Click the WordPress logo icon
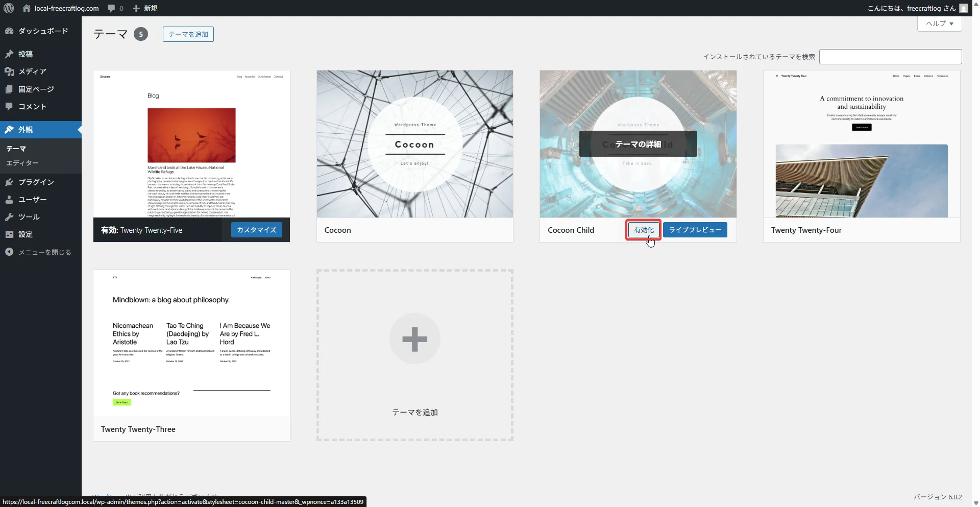 tap(9, 8)
